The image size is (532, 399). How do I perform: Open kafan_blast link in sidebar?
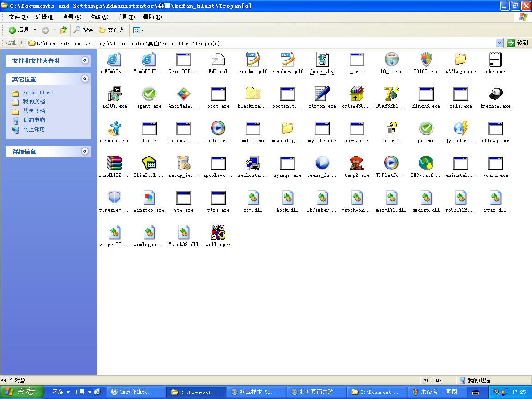pyautogui.click(x=38, y=93)
